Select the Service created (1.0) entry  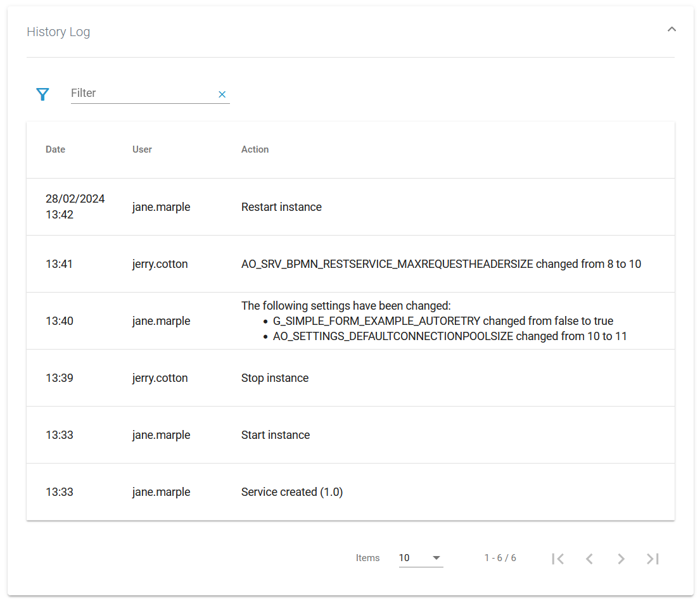292,492
